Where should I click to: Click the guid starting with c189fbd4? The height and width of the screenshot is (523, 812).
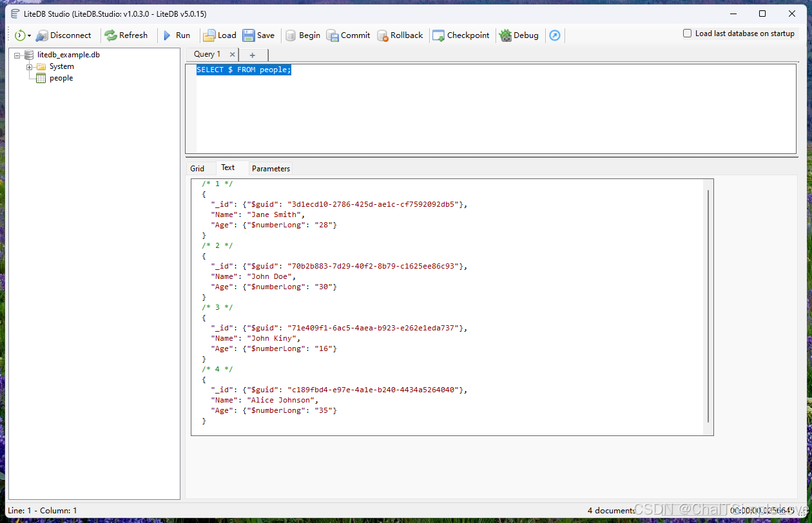pos(374,390)
